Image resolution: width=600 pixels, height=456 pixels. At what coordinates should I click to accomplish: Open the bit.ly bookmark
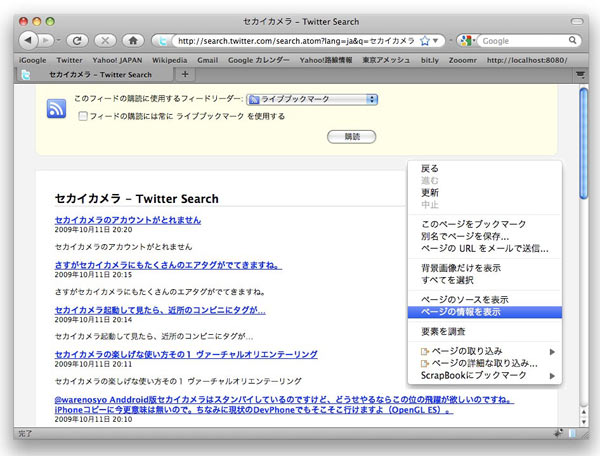click(x=430, y=60)
